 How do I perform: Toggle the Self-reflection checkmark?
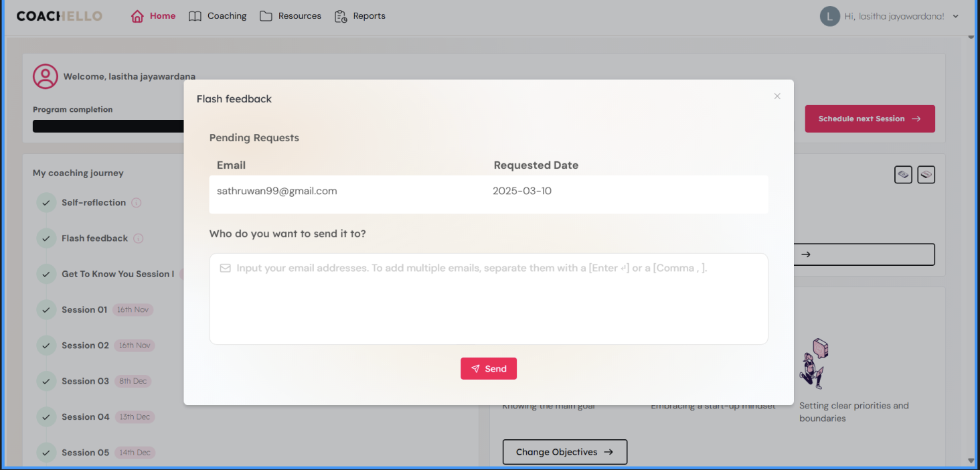(x=46, y=203)
